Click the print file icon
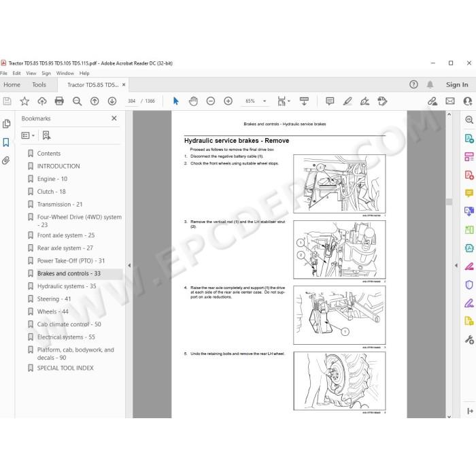The width and height of the screenshot is (476, 476). point(59,101)
